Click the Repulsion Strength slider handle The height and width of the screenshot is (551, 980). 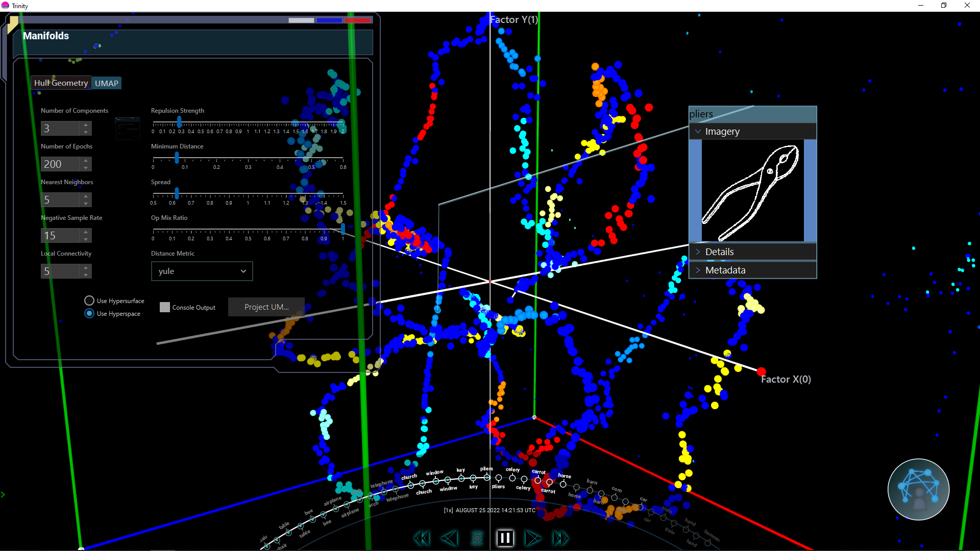179,122
